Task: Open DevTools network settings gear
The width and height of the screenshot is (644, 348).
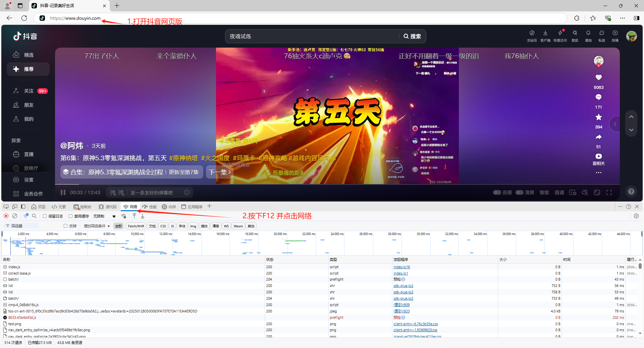Action: 636,216
